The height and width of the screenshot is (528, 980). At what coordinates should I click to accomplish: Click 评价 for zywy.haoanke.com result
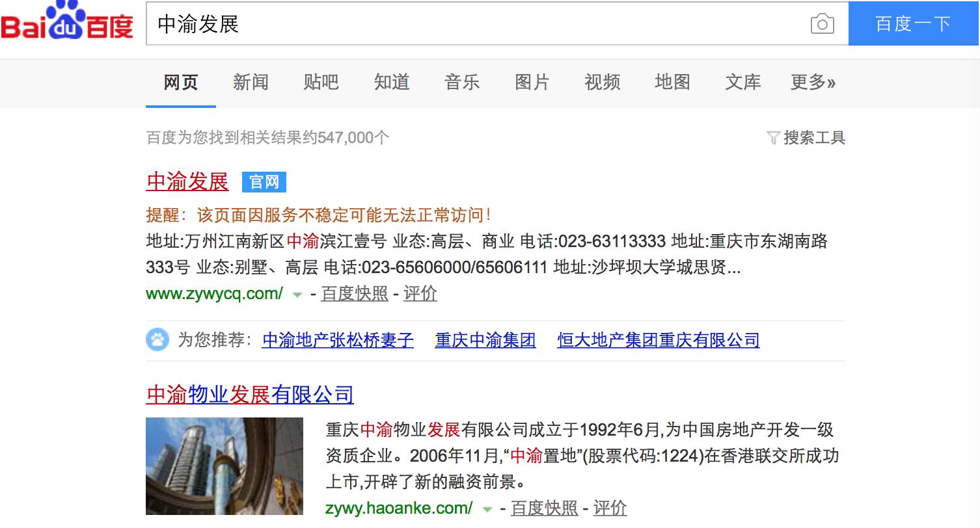point(610,508)
